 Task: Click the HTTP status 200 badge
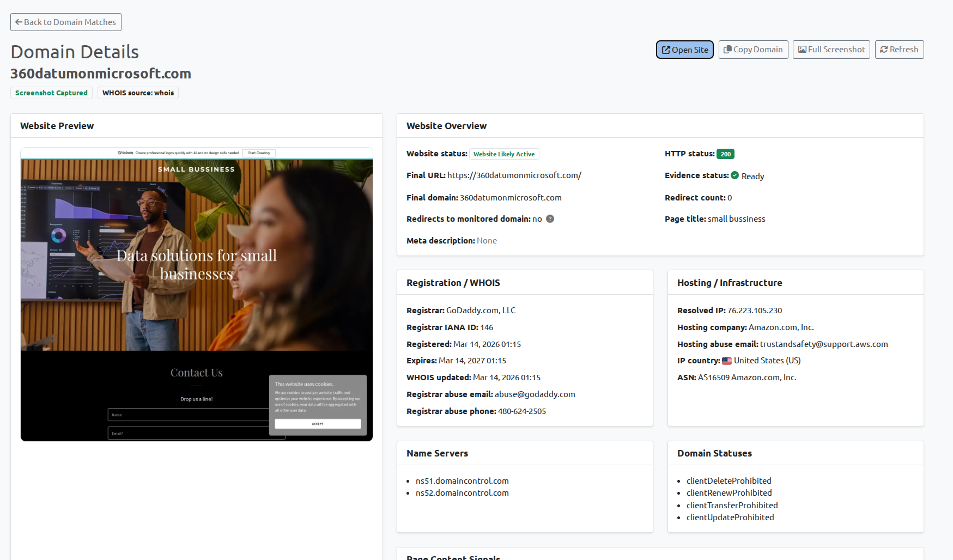[725, 154]
